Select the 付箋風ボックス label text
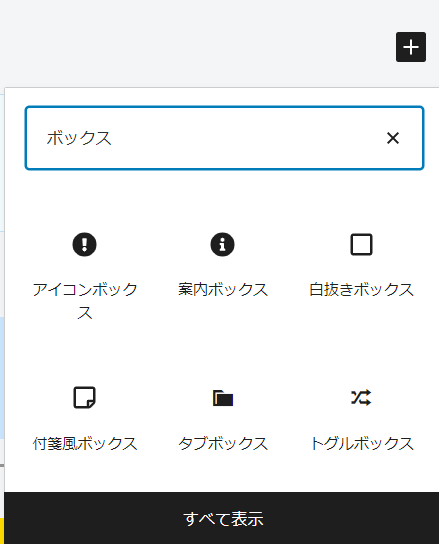The width and height of the screenshot is (439, 544). [x=85, y=443]
